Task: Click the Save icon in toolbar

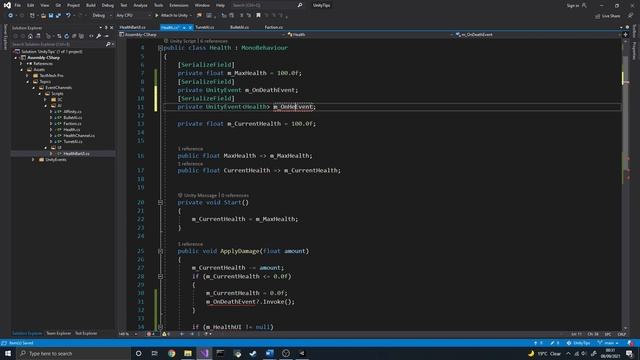Action: click(x=51, y=16)
